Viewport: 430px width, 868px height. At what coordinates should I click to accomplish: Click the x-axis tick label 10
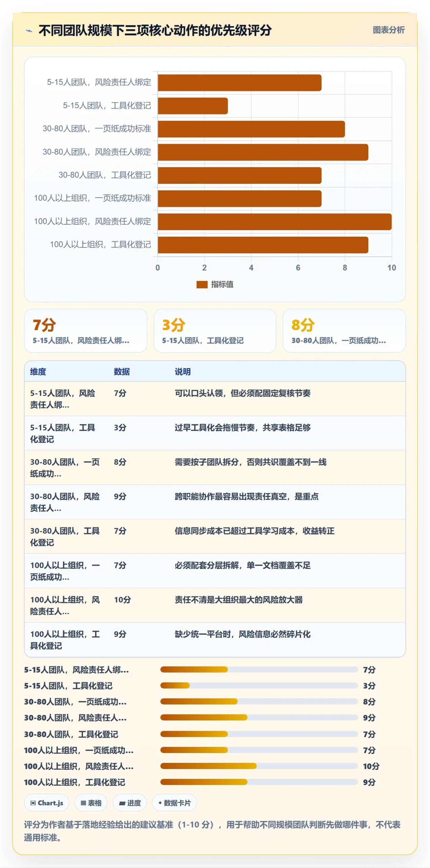point(391,268)
